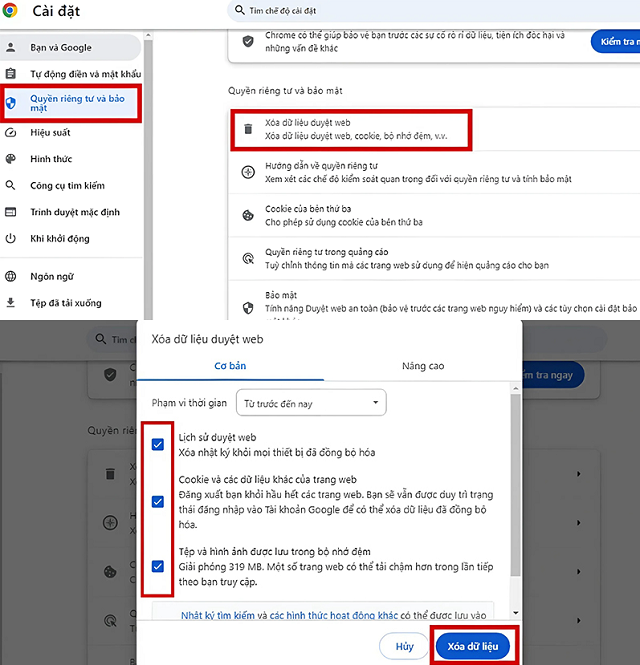Select the Cơ bản tab
Viewport: 640px width, 665px height.
pos(230,366)
